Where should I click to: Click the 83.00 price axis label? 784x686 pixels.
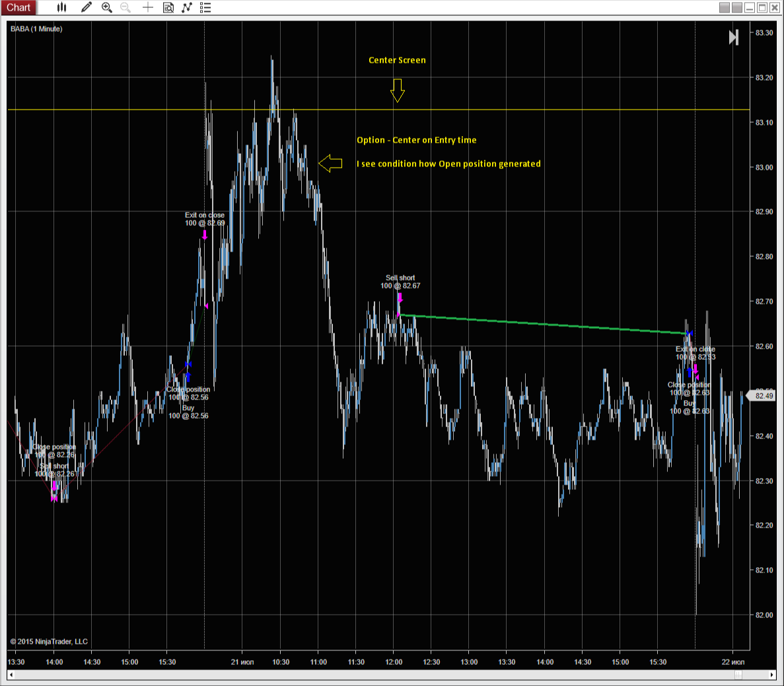(764, 167)
